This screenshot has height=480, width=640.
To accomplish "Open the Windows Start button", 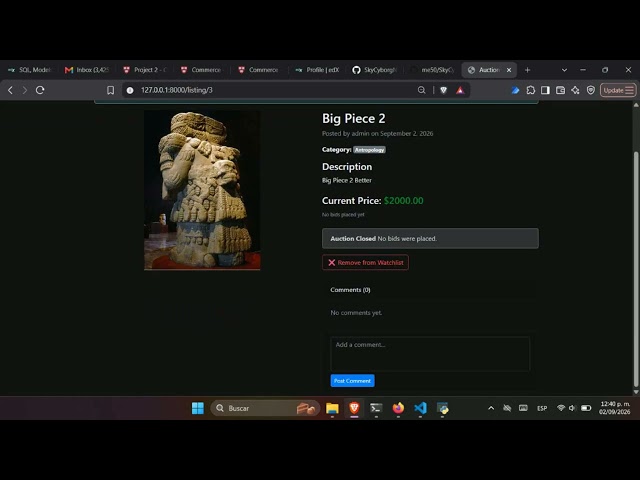I will [198, 408].
